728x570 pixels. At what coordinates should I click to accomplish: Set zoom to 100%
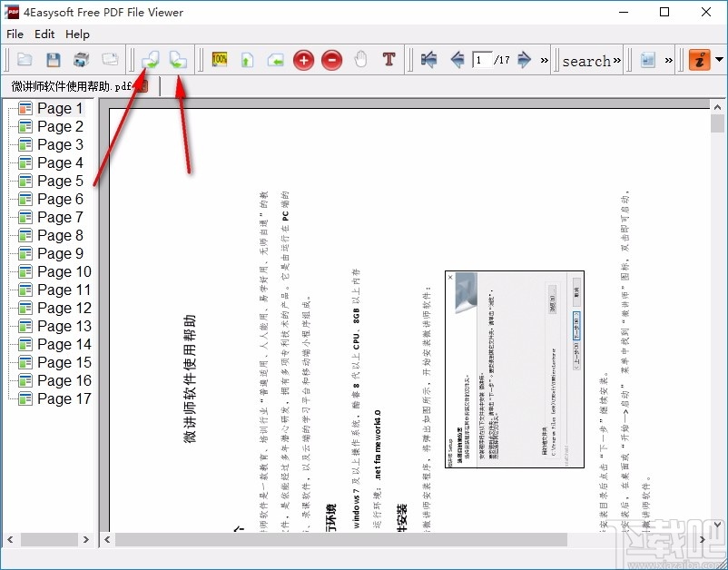click(219, 59)
